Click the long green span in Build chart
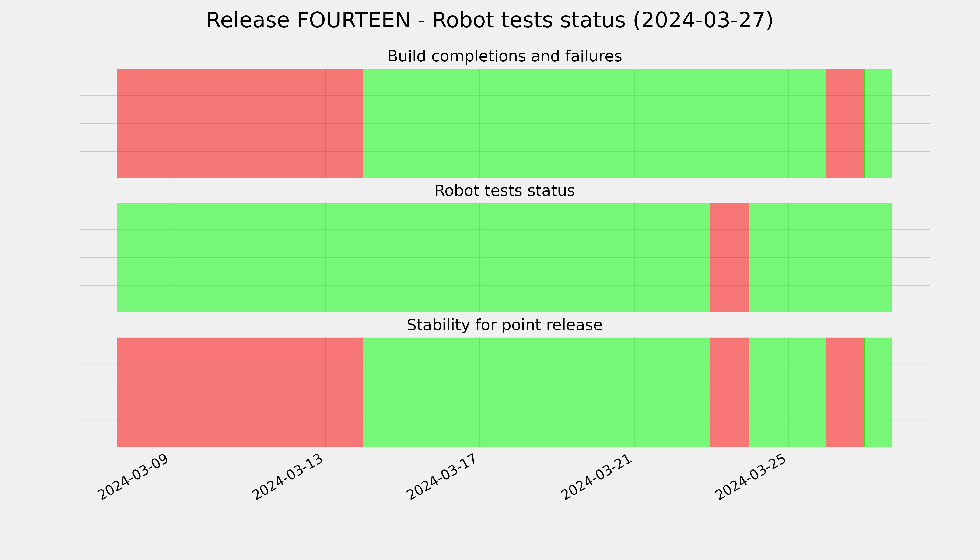This screenshot has width=980, height=560. tap(594, 123)
